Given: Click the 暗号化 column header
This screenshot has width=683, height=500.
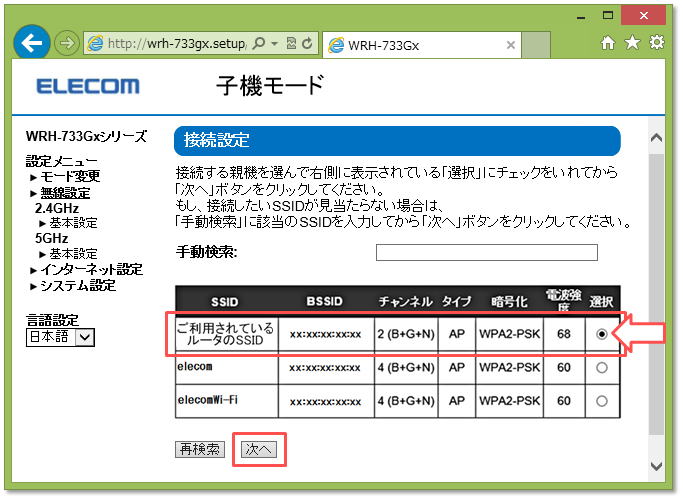Looking at the screenshot, I should (x=509, y=301).
